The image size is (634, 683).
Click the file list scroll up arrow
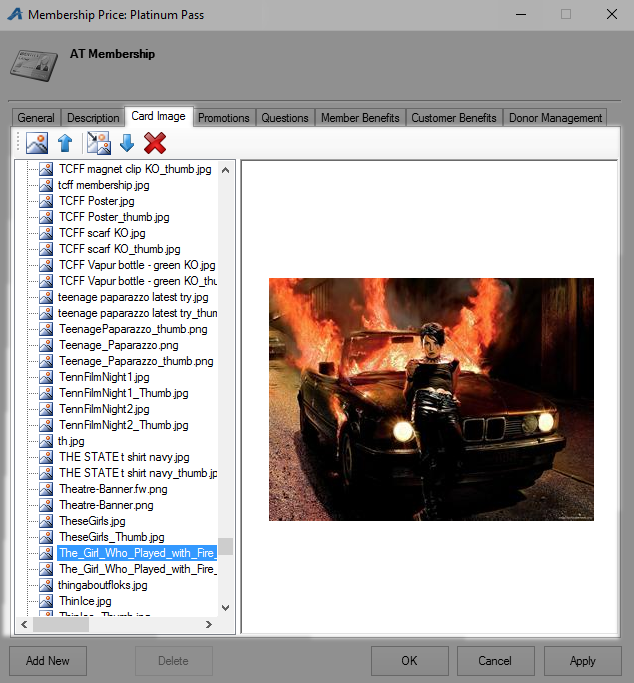tap(226, 170)
